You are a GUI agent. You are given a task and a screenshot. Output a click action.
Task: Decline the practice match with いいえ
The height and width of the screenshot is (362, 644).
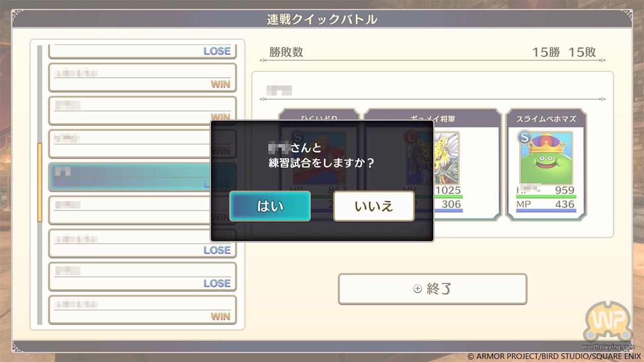click(x=374, y=206)
